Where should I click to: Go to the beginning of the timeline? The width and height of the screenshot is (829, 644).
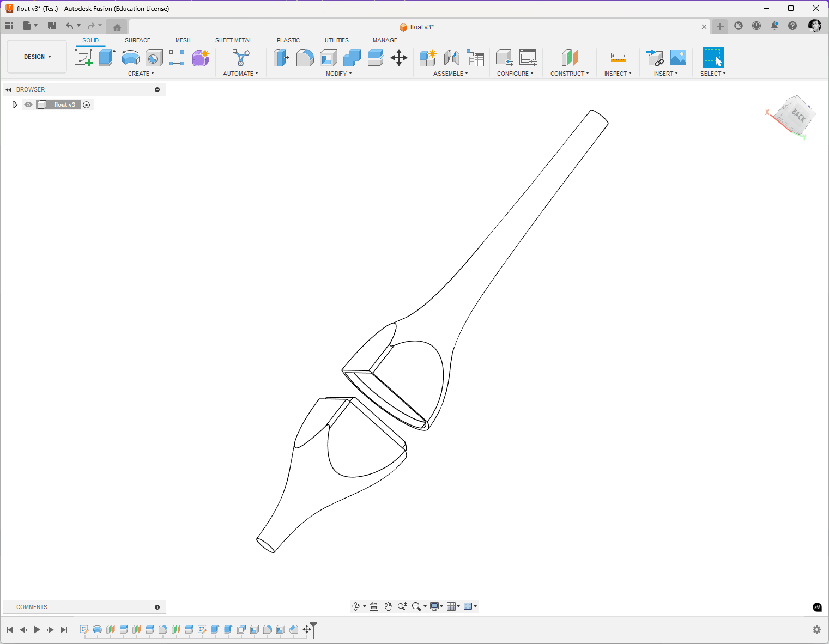point(9,630)
